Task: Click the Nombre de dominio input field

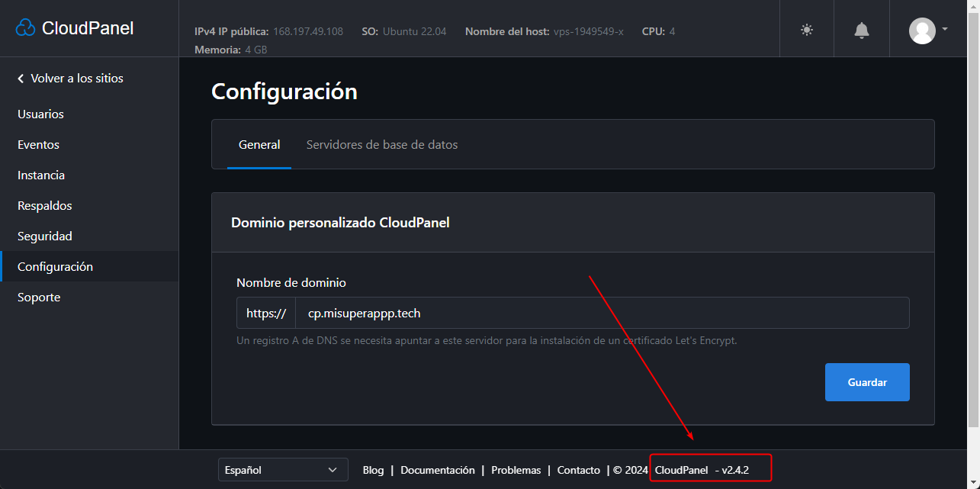Action: (x=602, y=313)
